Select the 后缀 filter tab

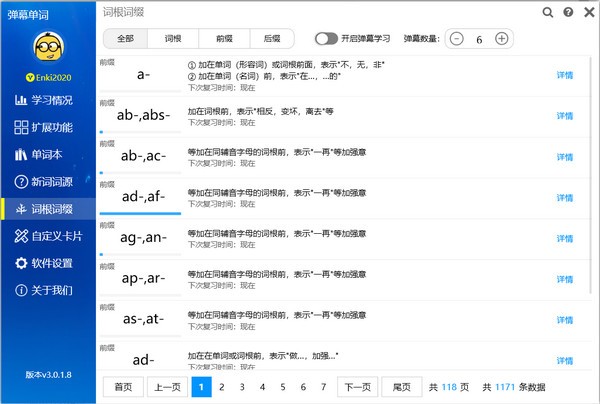click(x=271, y=39)
